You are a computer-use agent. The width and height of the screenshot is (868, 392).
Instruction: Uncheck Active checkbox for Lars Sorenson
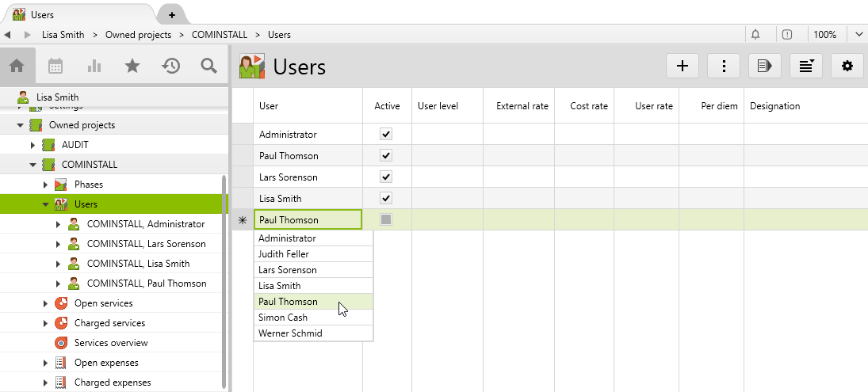[x=386, y=177]
